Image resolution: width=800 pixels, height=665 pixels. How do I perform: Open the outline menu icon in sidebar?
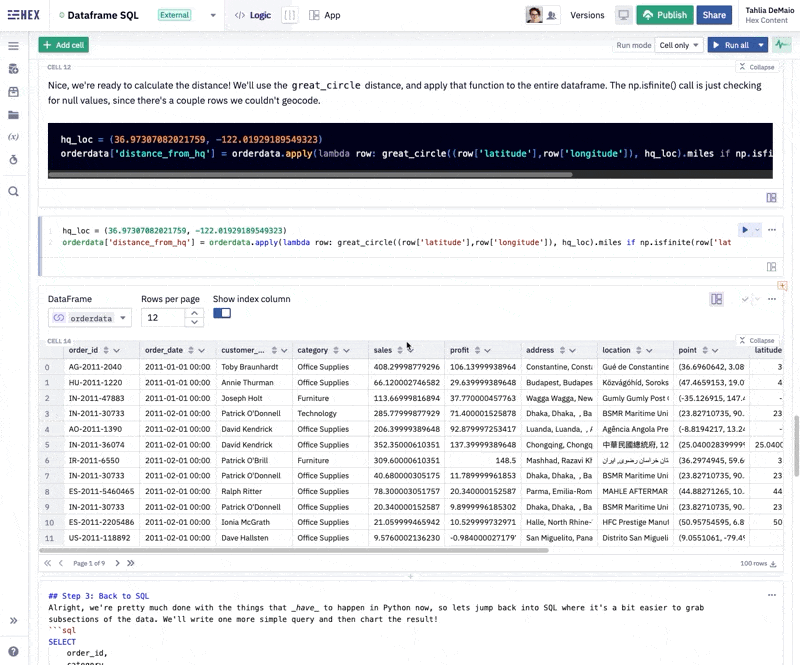[x=14, y=46]
